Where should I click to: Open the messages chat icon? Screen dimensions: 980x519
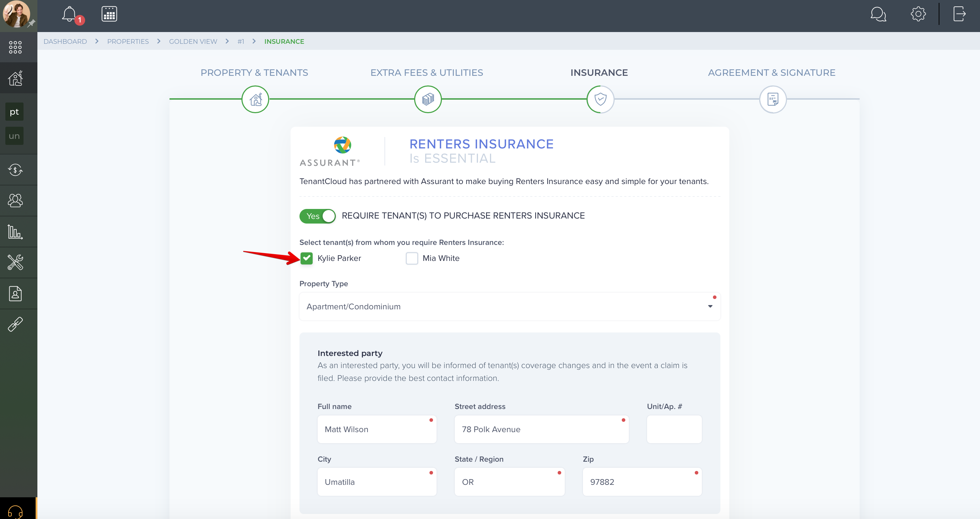click(878, 15)
